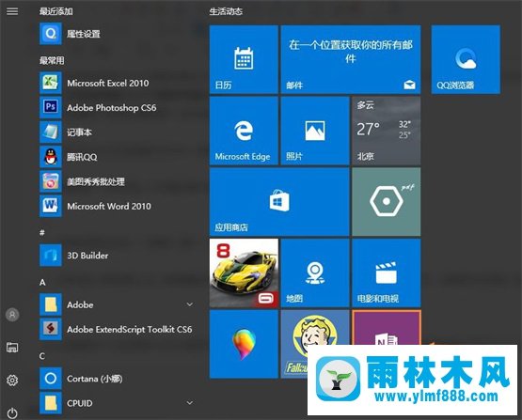Open 3D Builder app
This screenshot has height=420, width=522.
(117, 255)
